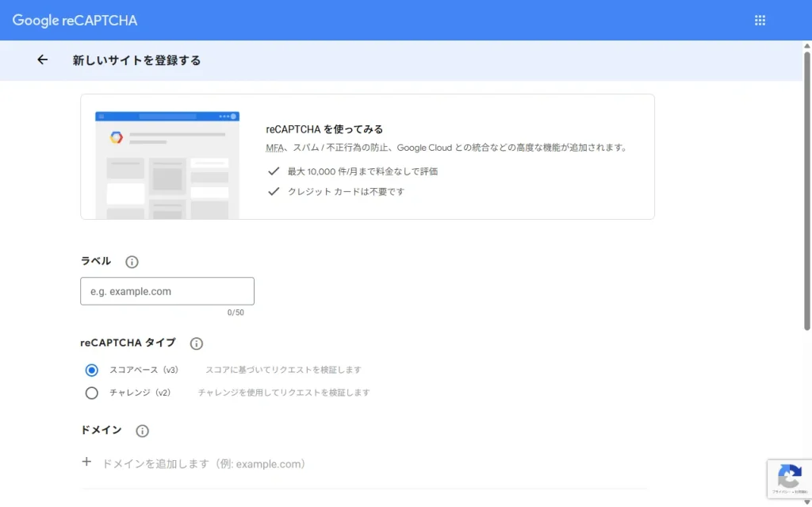Click the 0/50 character counter
This screenshot has height=507, width=812.
[236, 313]
